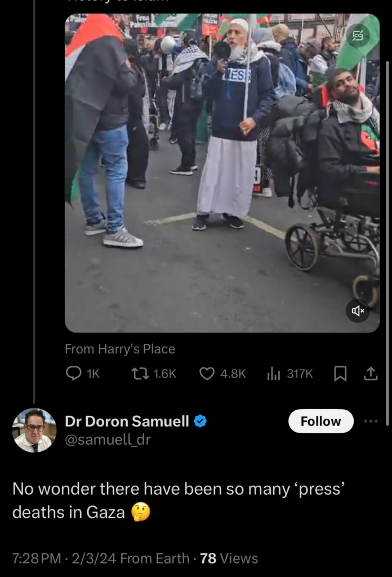Viewport: 392px width, 577px height.
Task: Like the post with the heart icon
Action: click(206, 373)
